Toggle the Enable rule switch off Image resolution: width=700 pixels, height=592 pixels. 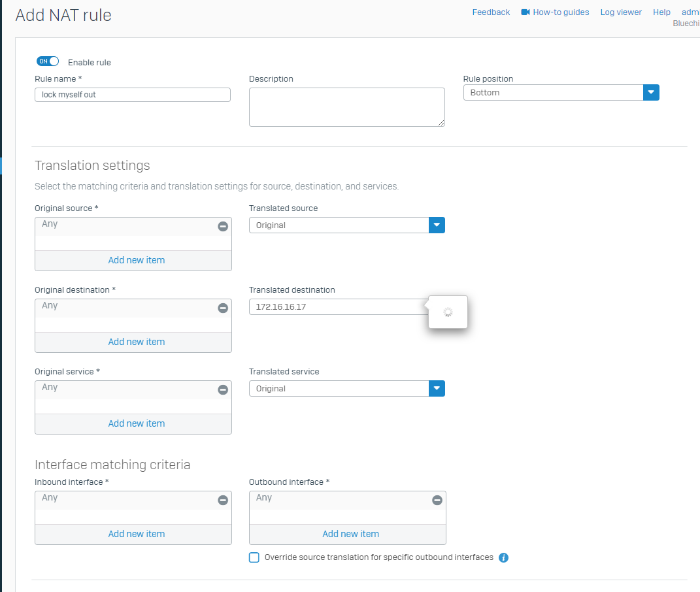point(48,61)
